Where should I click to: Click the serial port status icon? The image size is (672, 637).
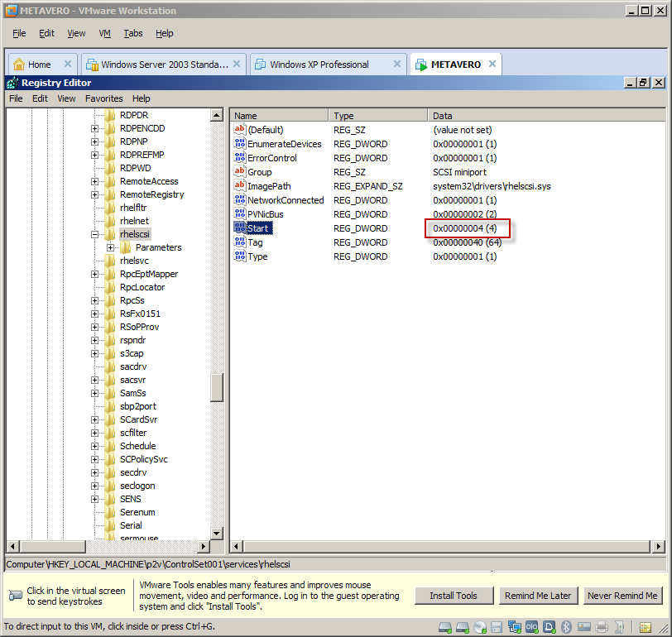click(x=532, y=627)
